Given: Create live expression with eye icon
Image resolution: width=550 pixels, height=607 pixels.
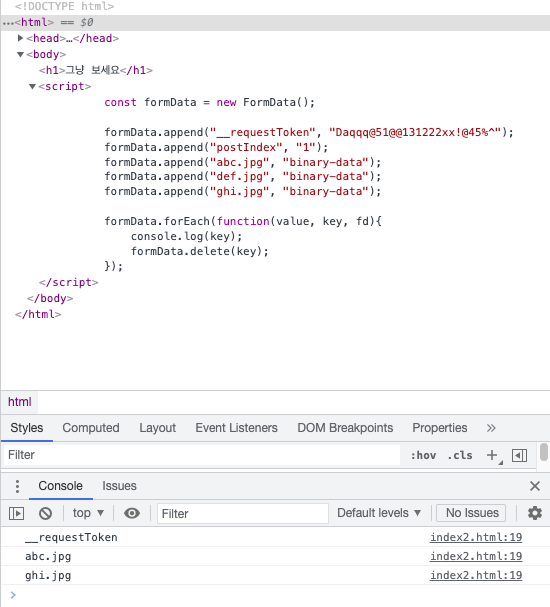Looking at the screenshot, I should (x=132, y=513).
